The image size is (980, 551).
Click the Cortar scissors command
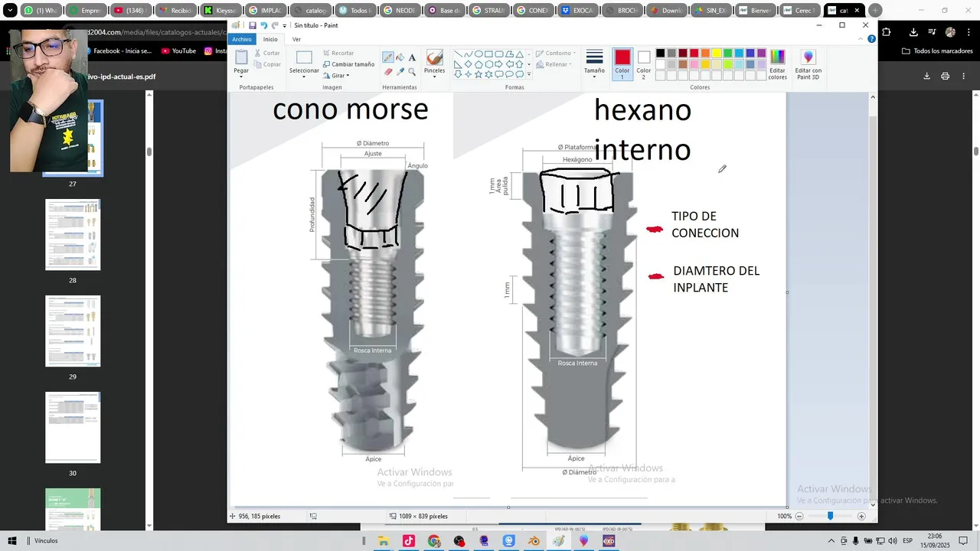266,54
